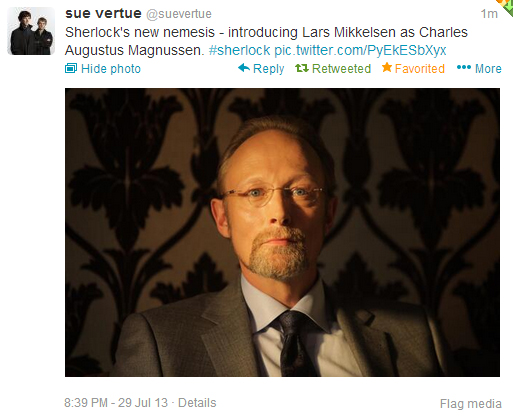Click the three-dot More icon
The image size is (513, 419).
[x=464, y=68]
